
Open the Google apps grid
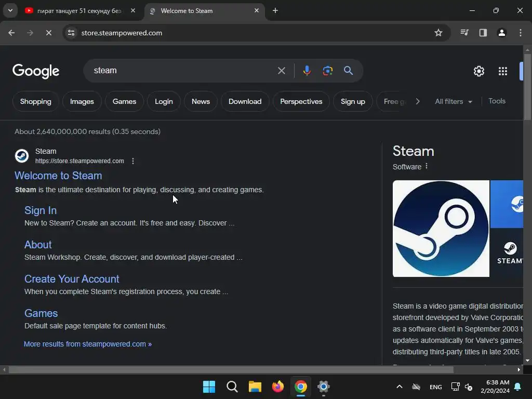point(502,71)
